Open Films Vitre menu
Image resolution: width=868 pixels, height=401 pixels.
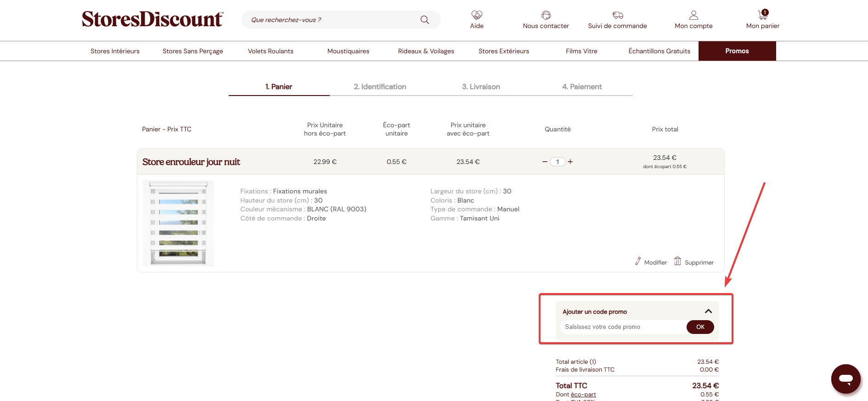tap(581, 51)
